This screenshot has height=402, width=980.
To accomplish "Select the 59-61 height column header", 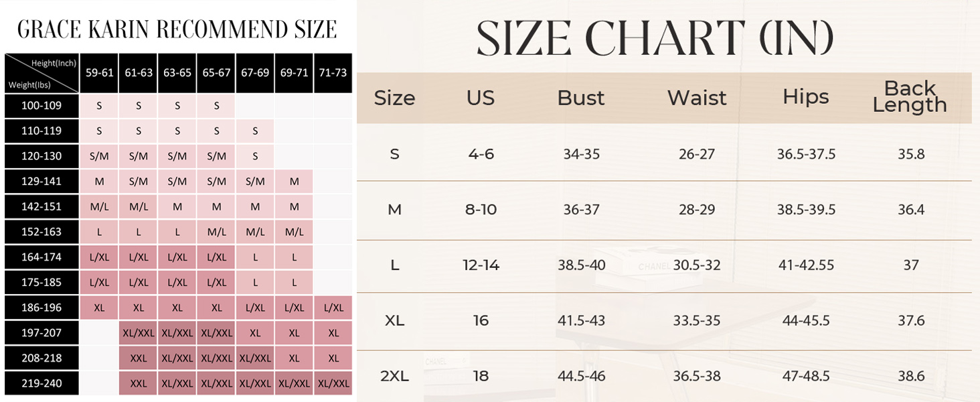I will 100,72.
